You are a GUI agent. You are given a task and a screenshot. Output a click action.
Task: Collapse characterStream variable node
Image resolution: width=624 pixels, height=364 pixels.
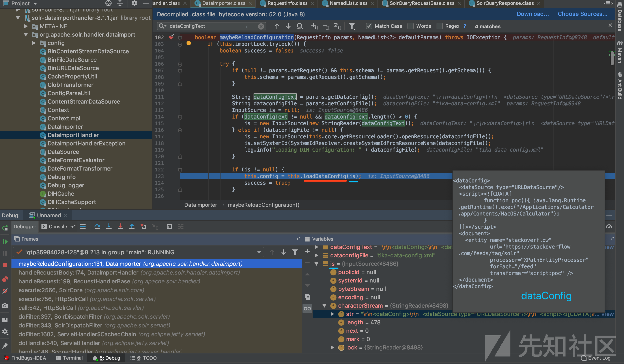tap(324, 306)
